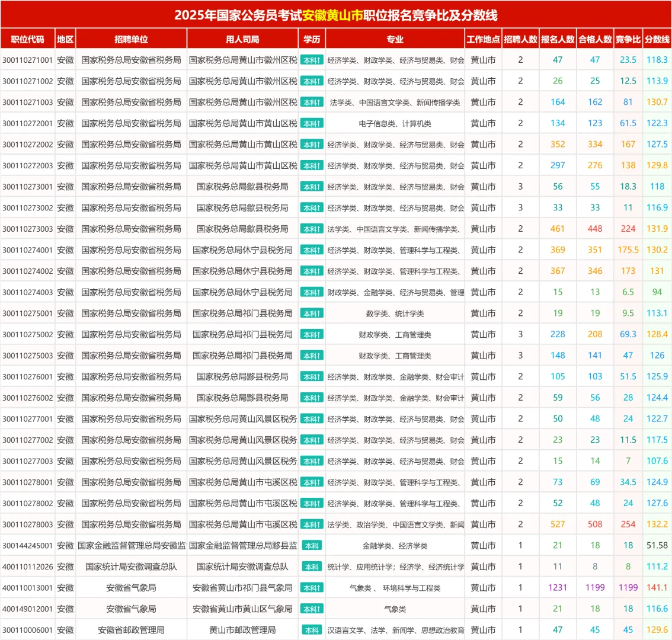Click the 报名人数 column header
The height and width of the screenshot is (640, 672).
(558, 40)
